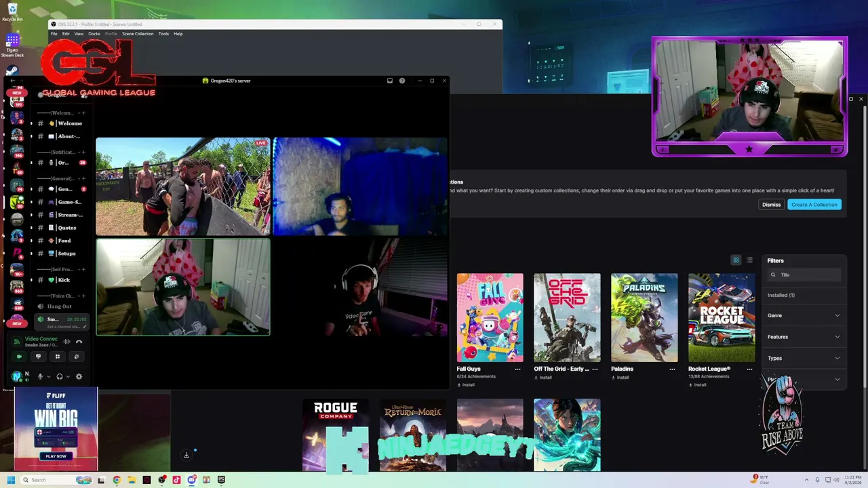Open Discord help icon in title bar
Viewport: 868px width, 488px height.
(x=402, y=81)
